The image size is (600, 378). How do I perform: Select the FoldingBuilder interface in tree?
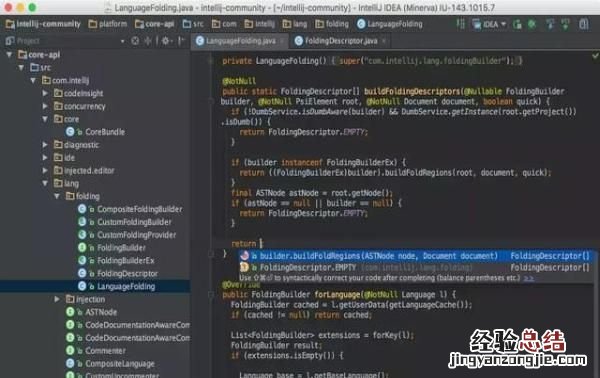pos(112,248)
